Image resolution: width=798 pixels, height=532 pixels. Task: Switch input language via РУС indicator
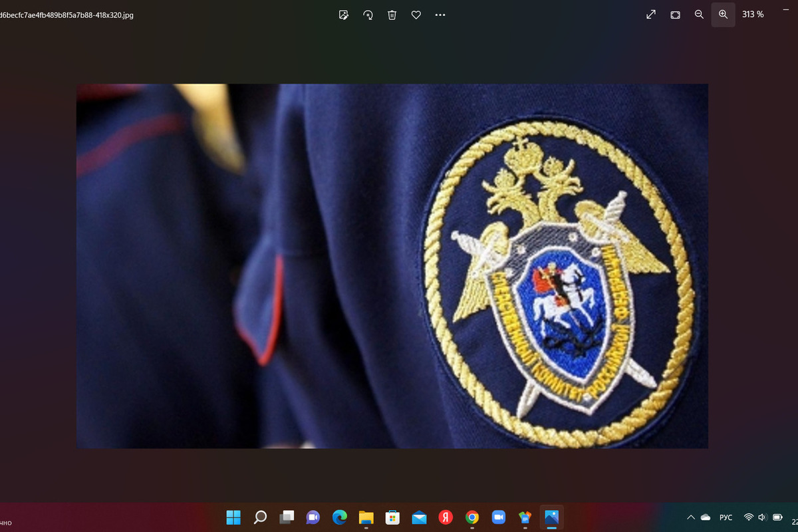click(x=726, y=517)
